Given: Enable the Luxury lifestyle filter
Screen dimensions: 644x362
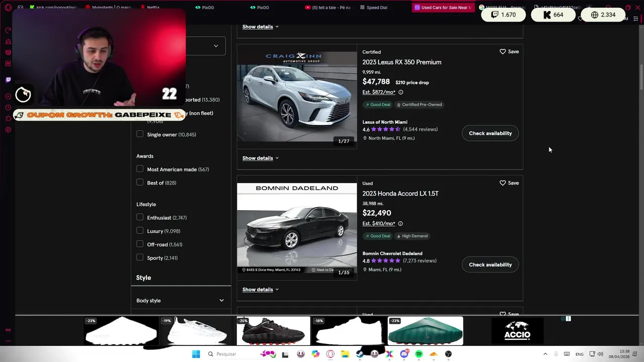Looking at the screenshot, I should pyautogui.click(x=140, y=231).
